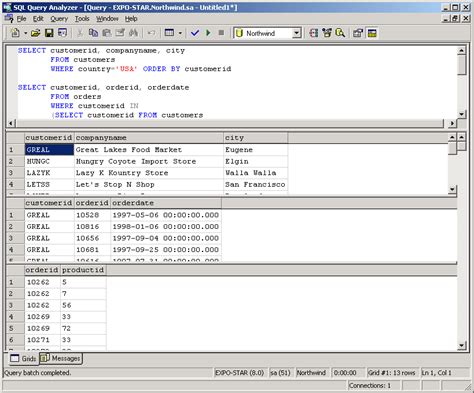Select order id 10271 cell
Image resolution: width=474 pixels, height=393 pixels.
click(x=42, y=340)
